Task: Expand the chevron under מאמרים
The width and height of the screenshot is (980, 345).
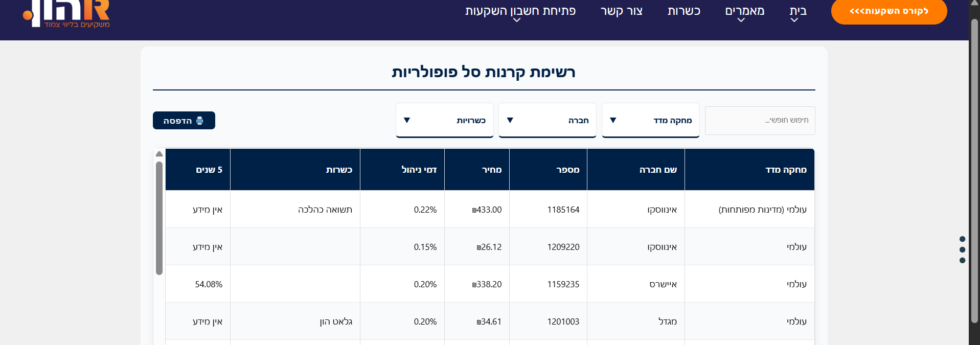Action: [741, 20]
